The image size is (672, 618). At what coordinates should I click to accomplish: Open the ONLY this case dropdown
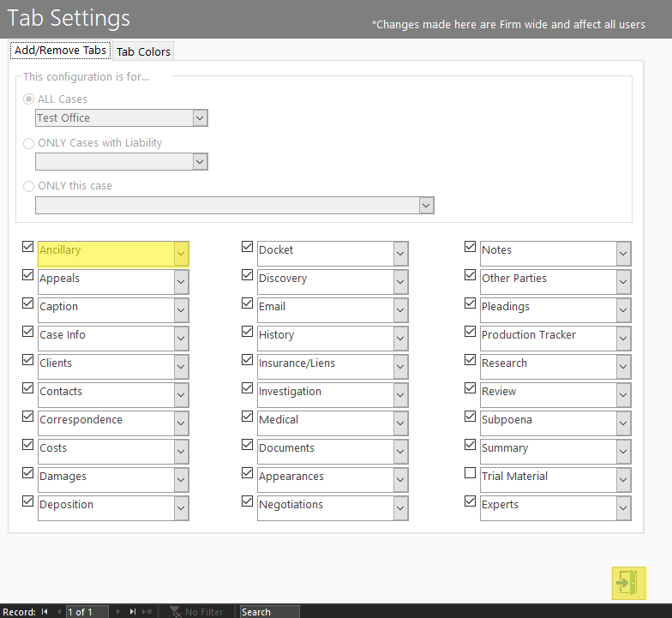426,206
